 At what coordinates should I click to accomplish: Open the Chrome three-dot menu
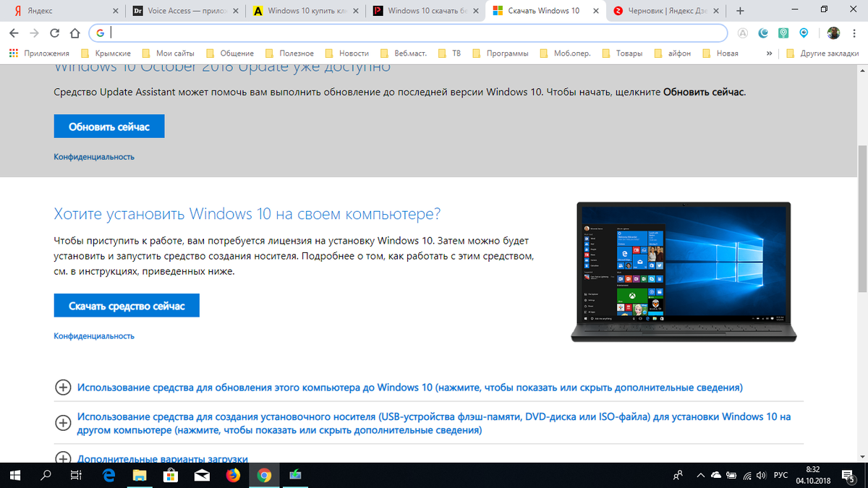point(856,33)
